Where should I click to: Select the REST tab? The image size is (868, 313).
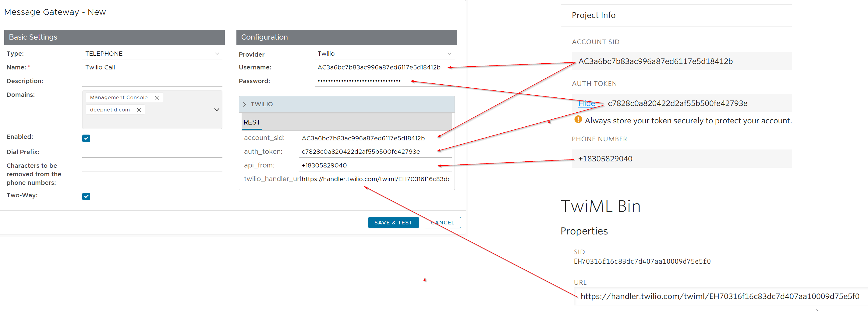(x=252, y=122)
